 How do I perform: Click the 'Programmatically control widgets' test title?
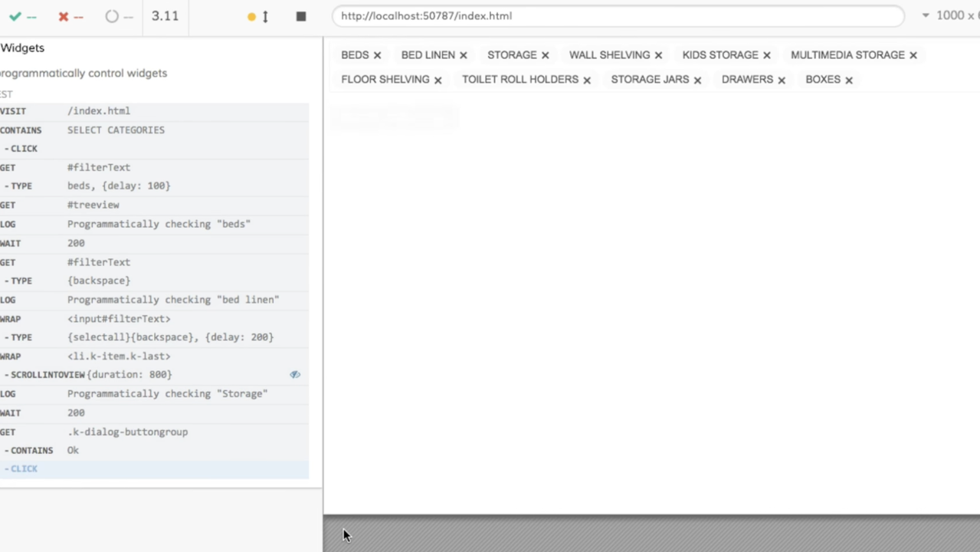83,74
